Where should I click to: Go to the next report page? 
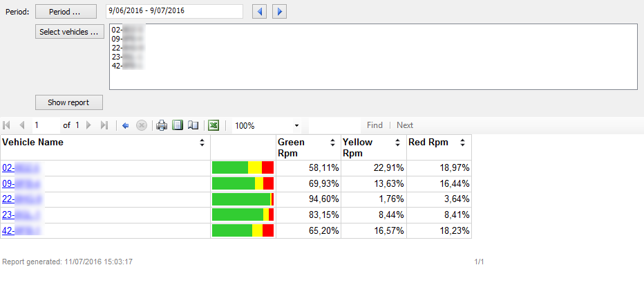click(x=88, y=125)
